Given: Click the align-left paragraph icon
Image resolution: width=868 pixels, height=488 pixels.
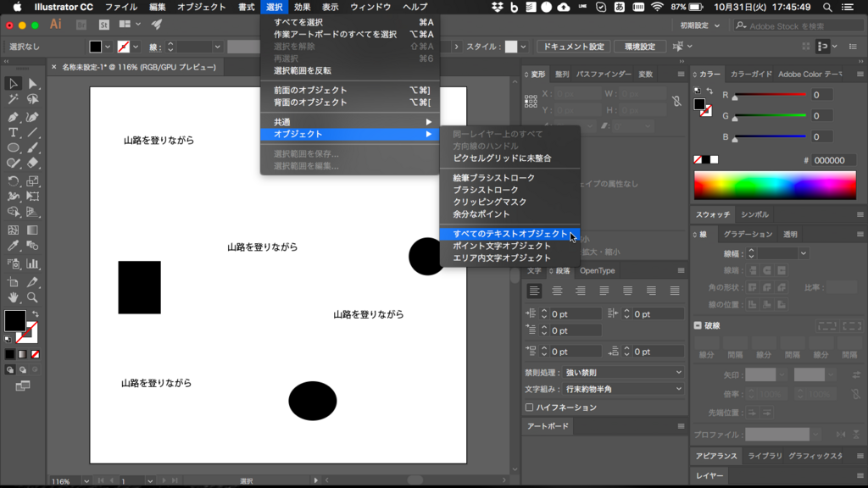Looking at the screenshot, I should pos(534,291).
